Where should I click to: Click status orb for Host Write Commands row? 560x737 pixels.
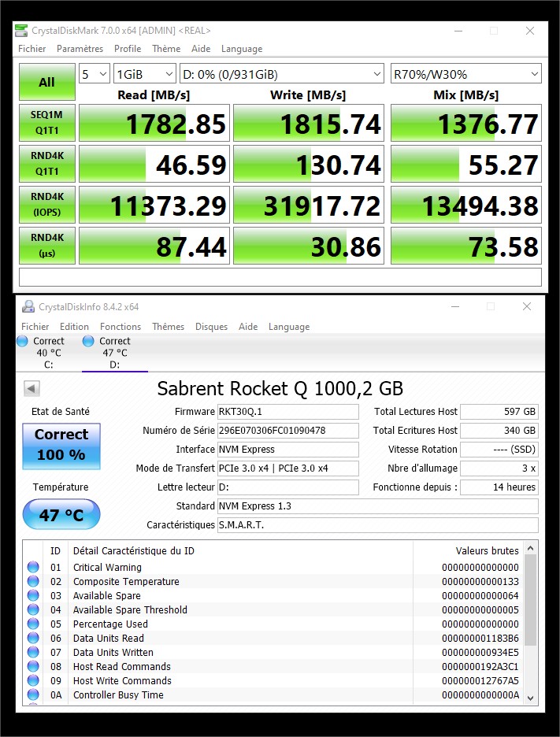(x=33, y=680)
